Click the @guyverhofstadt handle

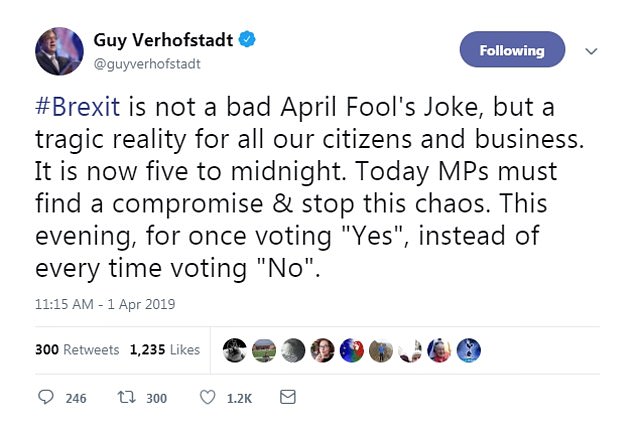pyautogui.click(x=146, y=62)
